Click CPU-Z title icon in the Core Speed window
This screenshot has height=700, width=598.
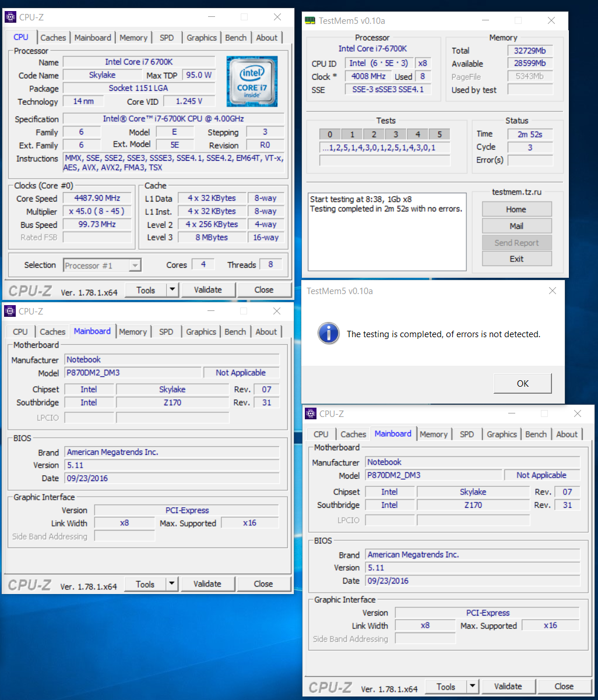(10, 17)
